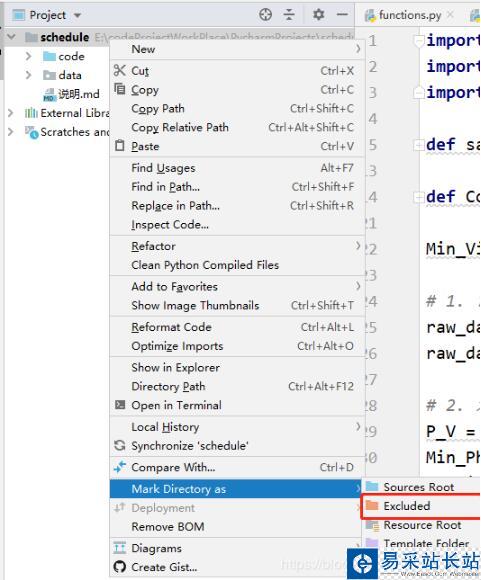Select Clean Python Compiled Files
Viewport: 481px width, 580px height.
[x=237, y=265]
